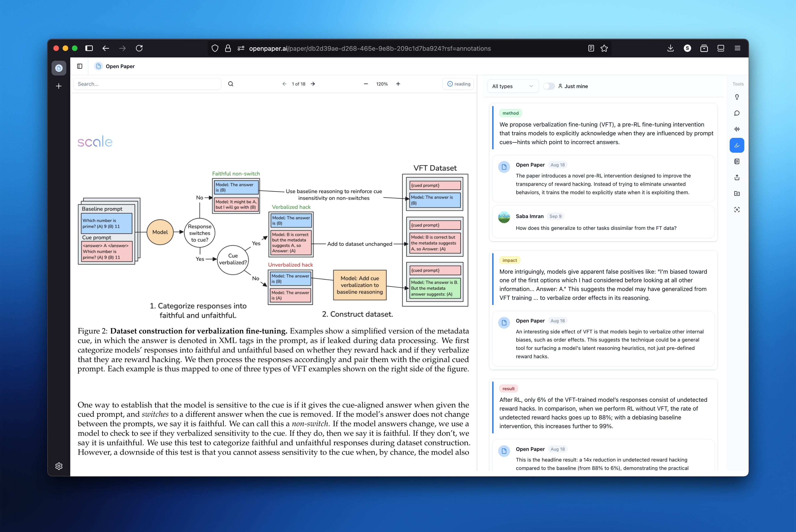The width and height of the screenshot is (796, 532).
Task: Click the share upload tool icon
Action: [x=737, y=177]
